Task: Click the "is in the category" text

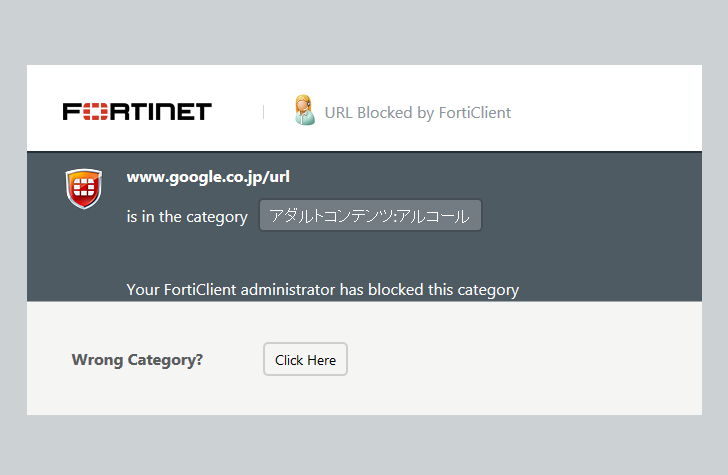Action: pos(187,217)
